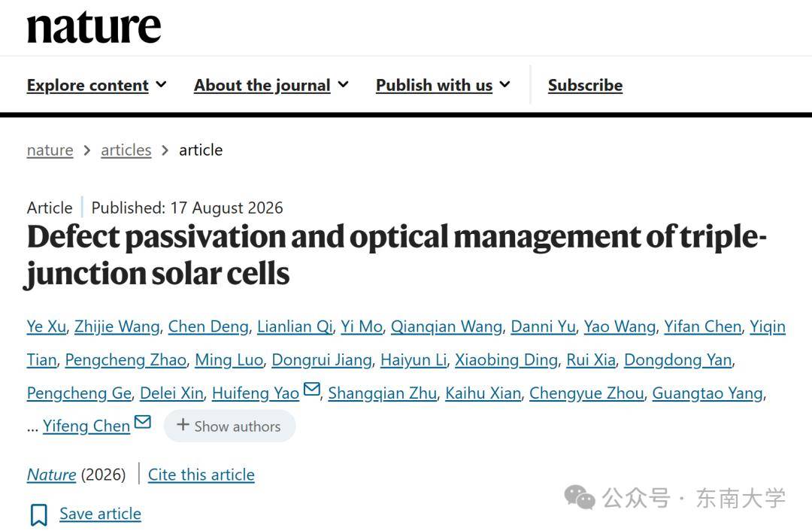Click the Subscribe link
The width and height of the screenshot is (812, 531).
tap(585, 85)
